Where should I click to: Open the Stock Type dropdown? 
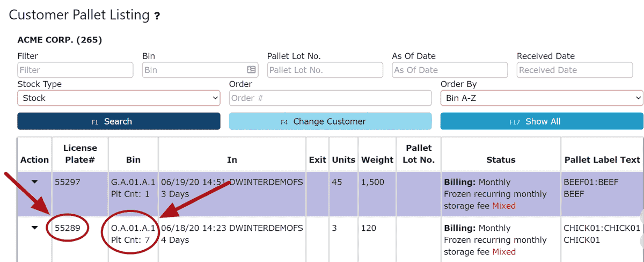(119, 98)
